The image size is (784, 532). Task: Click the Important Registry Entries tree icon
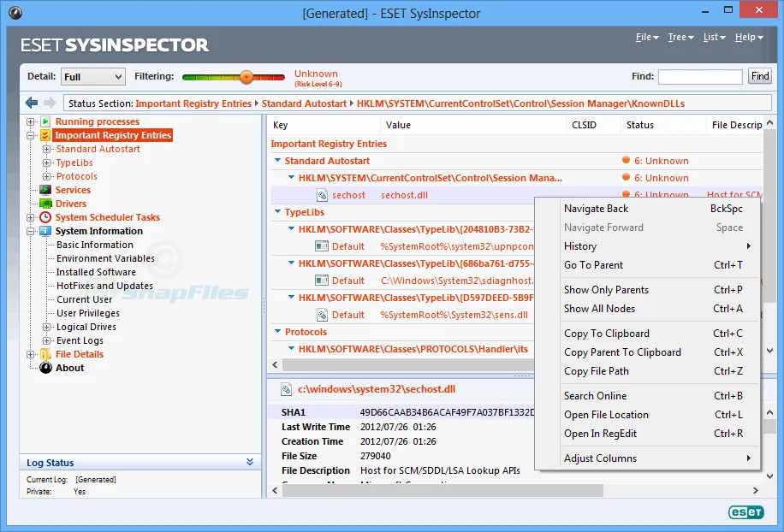point(45,135)
